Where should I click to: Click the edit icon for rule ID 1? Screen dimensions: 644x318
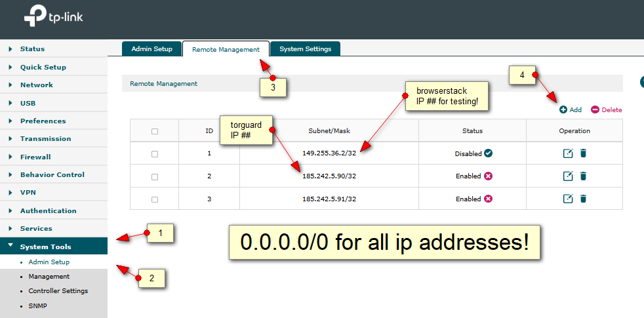(568, 153)
